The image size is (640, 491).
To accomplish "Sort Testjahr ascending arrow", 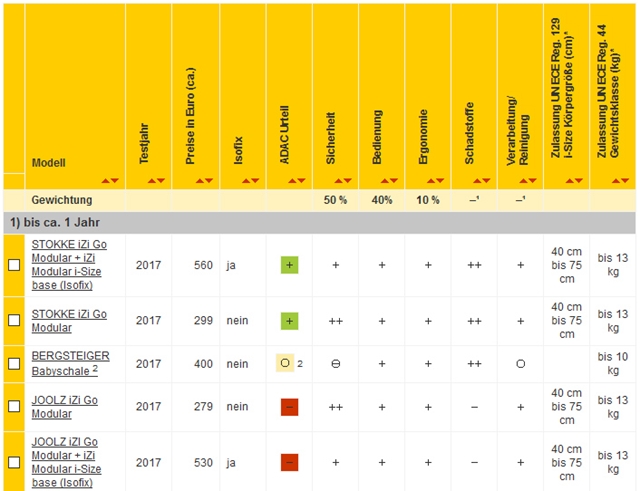I will pyautogui.click(x=152, y=180).
